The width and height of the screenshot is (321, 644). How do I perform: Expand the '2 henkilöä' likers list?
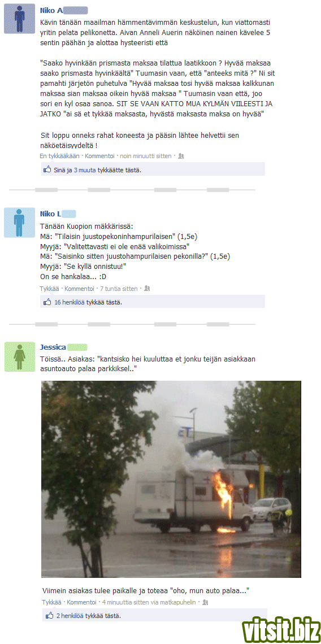(70, 616)
